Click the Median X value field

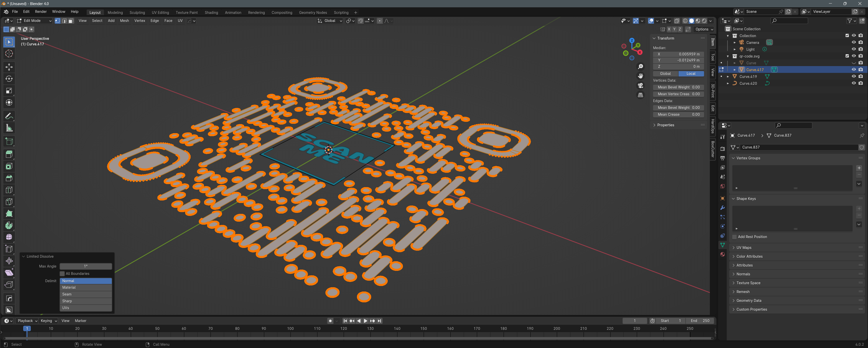pos(678,54)
